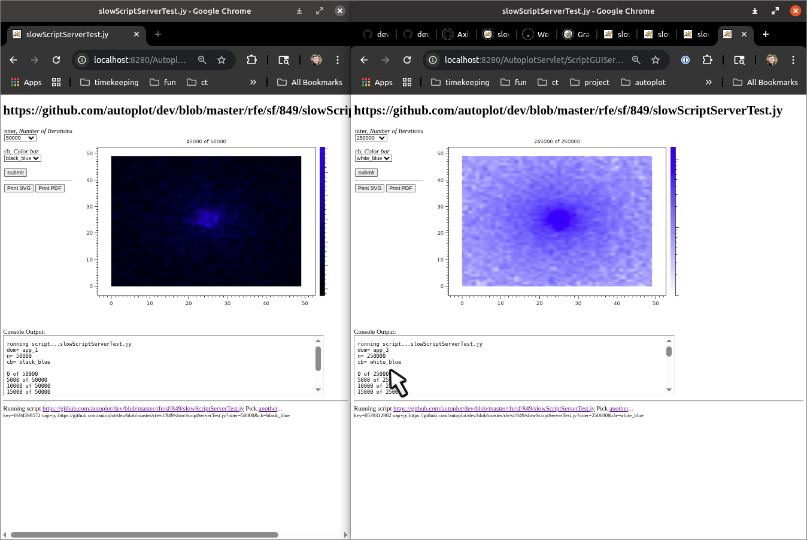Click left console output vertical scrollbar
Viewport: 807px width, 540px height.
319,360
